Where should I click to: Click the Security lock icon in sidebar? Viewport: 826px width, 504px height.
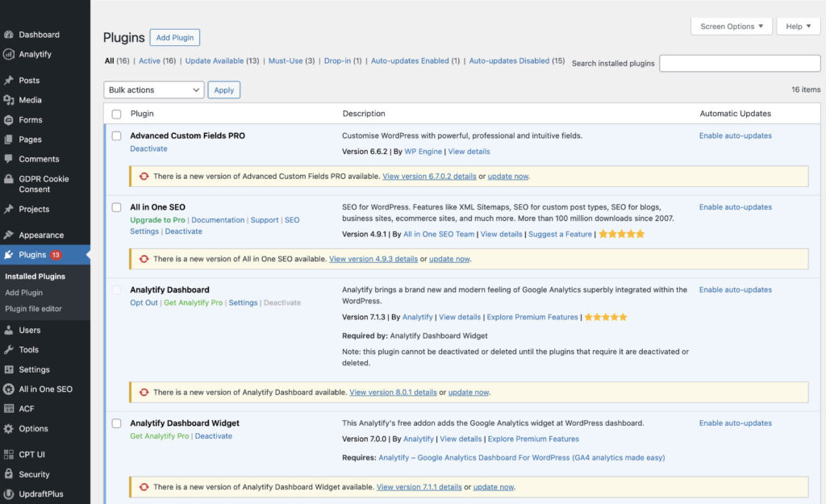point(8,474)
